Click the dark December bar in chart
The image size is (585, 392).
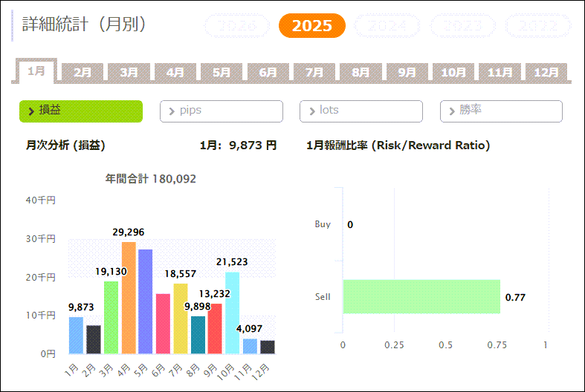[x=268, y=347]
